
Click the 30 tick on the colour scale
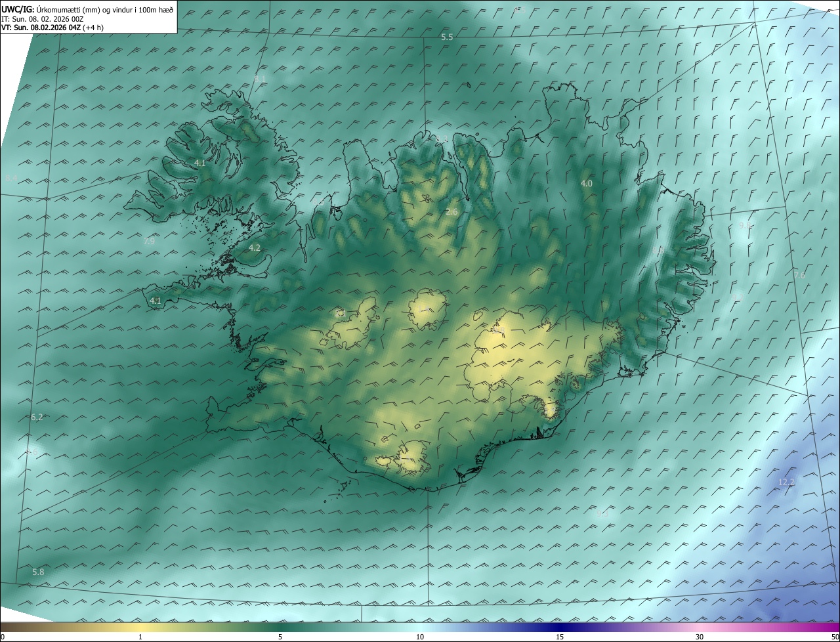point(700,637)
